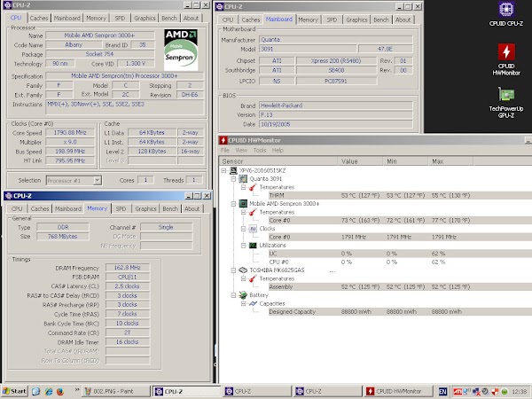Click thermometer icon under Quanta 3091 Temperatures
The height and width of the screenshot is (399, 532).
pos(253,187)
